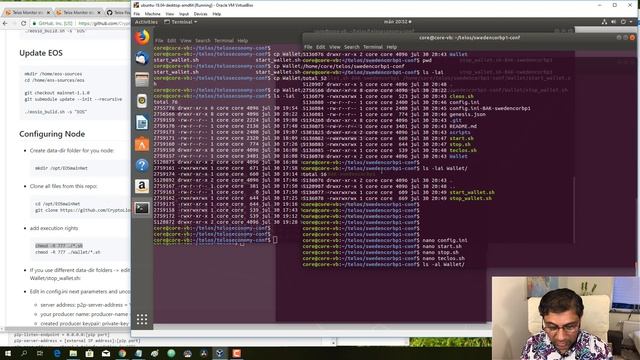This screenshot has width=640, height=360.
Task: Open the Ubuntu volume indicator
Action: [613, 22]
